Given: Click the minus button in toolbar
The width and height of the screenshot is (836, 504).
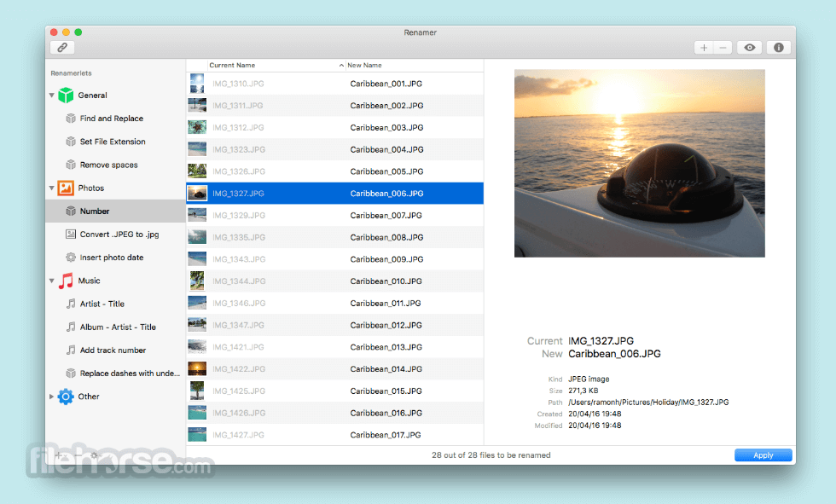Looking at the screenshot, I should coord(723,48).
